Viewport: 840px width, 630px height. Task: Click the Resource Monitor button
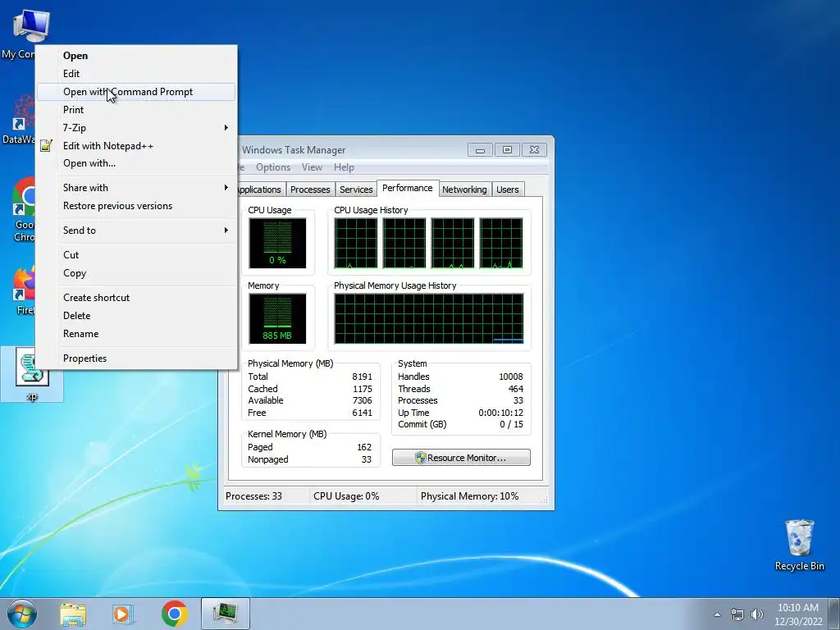point(461,458)
